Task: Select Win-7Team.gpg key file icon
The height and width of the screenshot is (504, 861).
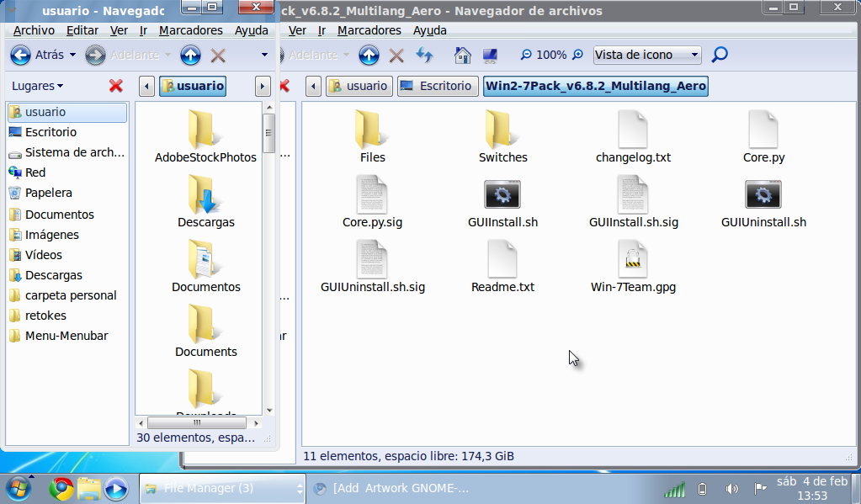Action: (x=633, y=258)
